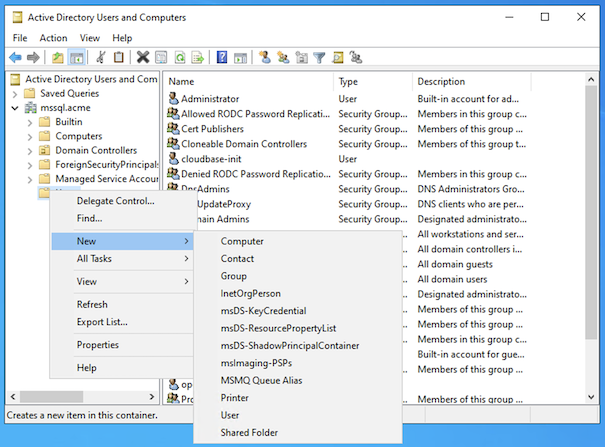The height and width of the screenshot is (447, 605).
Task: Expand the Builtin container
Action: point(30,122)
